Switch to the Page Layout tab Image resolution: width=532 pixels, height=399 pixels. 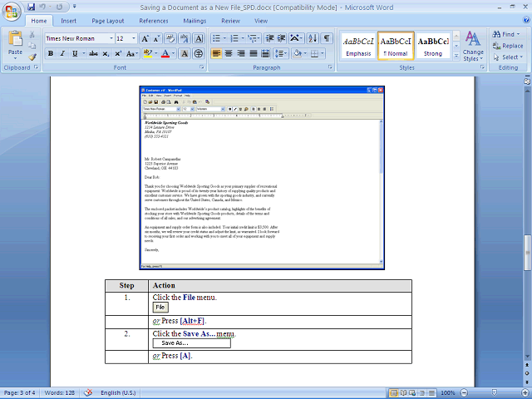pos(108,21)
